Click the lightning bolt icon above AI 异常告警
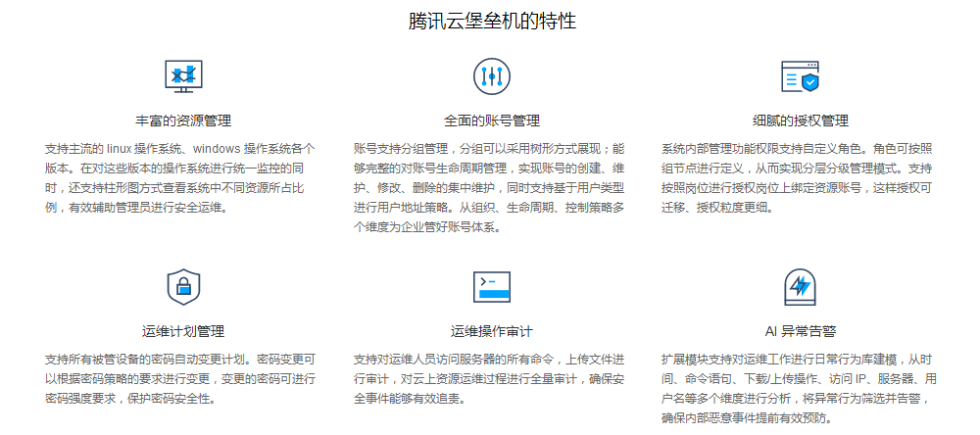 click(x=800, y=287)
